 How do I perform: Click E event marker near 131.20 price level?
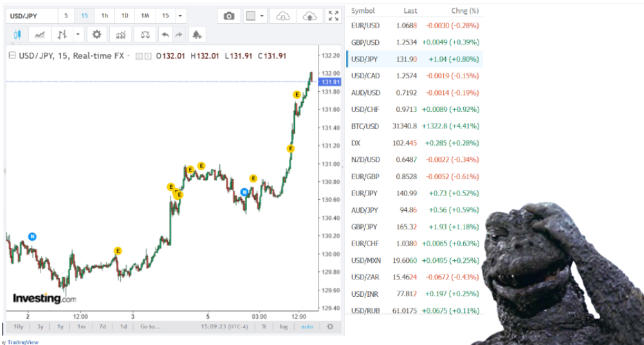point(291,148)
